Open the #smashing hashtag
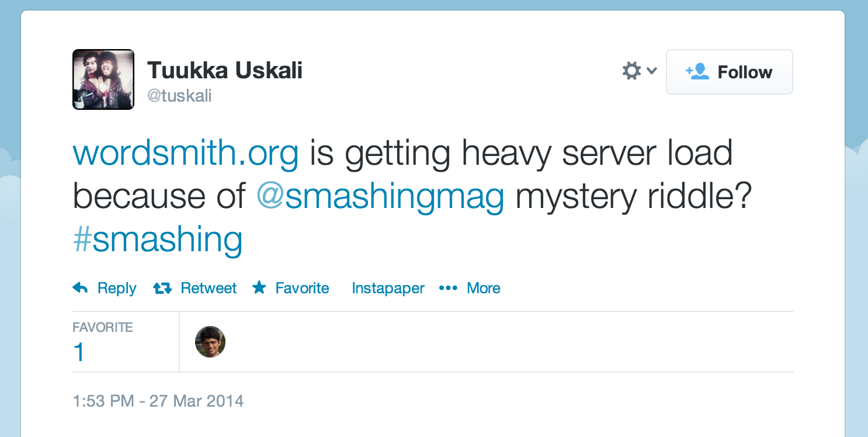This screenshot has width=868, height=437. (x=158, y=240)
